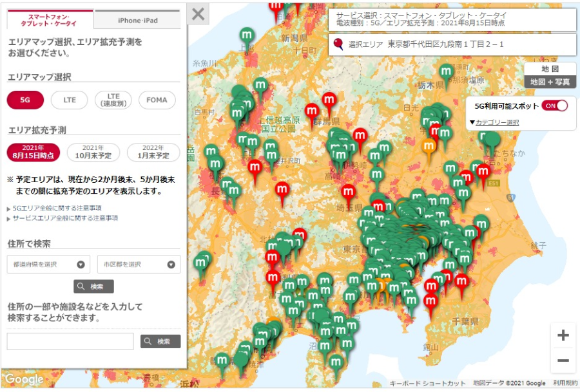Choose the LTE(速度別) map option
The image size is (580, 392).
[x=113, y=100]
